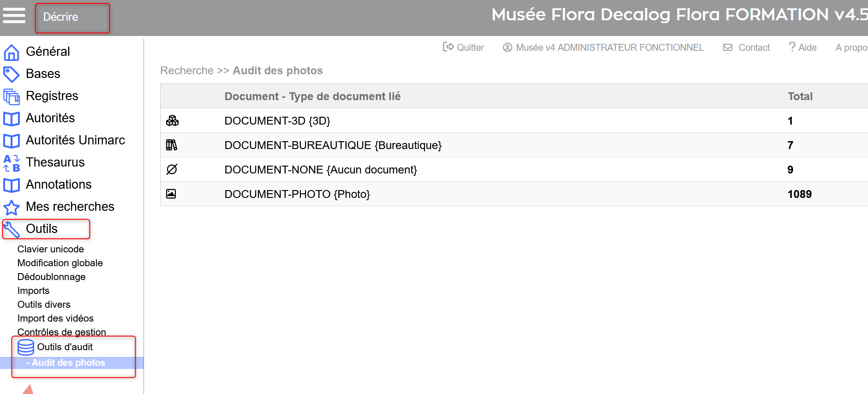Open the Contact link
The width and height of the screenshot is (868, 394).
click(x=747, y=48)
